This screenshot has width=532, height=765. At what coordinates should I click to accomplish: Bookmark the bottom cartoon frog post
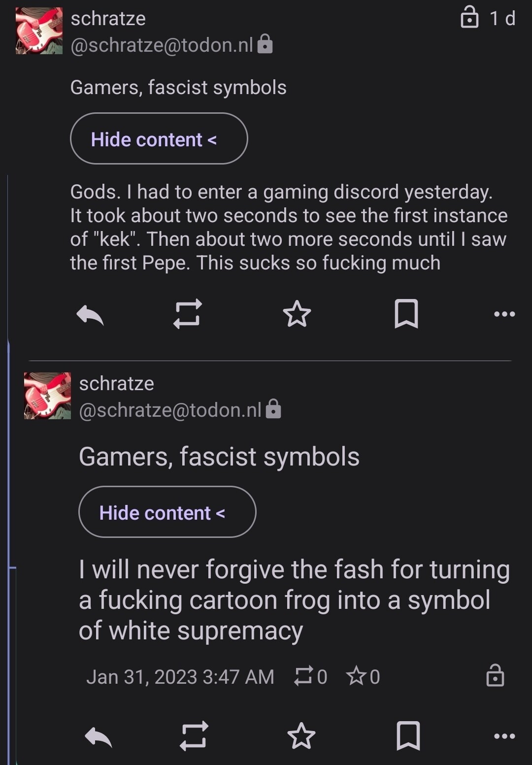coord(408,736)
